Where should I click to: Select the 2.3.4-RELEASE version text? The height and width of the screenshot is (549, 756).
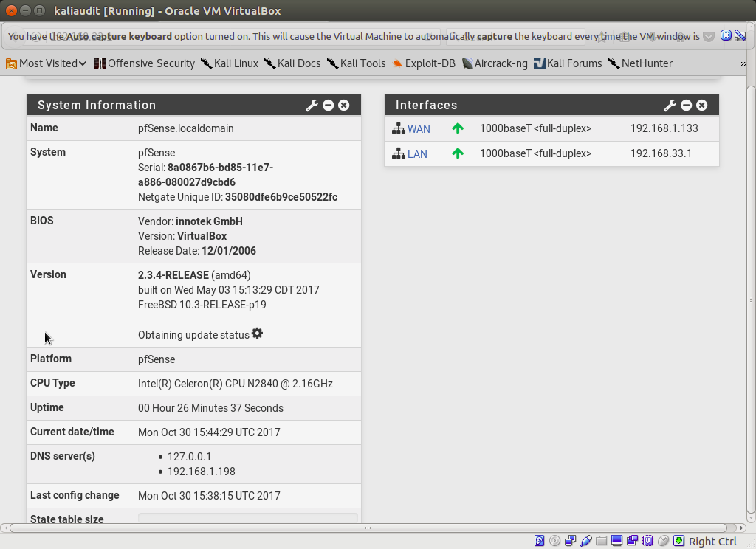pyautogui.click(x=173, y=274)
